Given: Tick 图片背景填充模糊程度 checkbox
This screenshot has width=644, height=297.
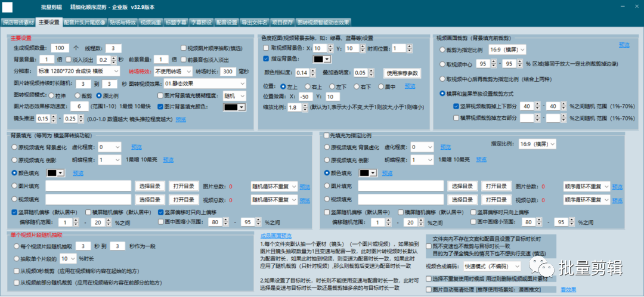Looking at the screenshot, I should 160,95.
